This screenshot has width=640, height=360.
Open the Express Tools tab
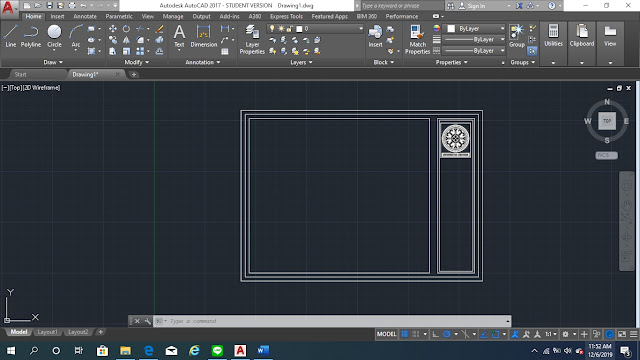coord(286,16)
